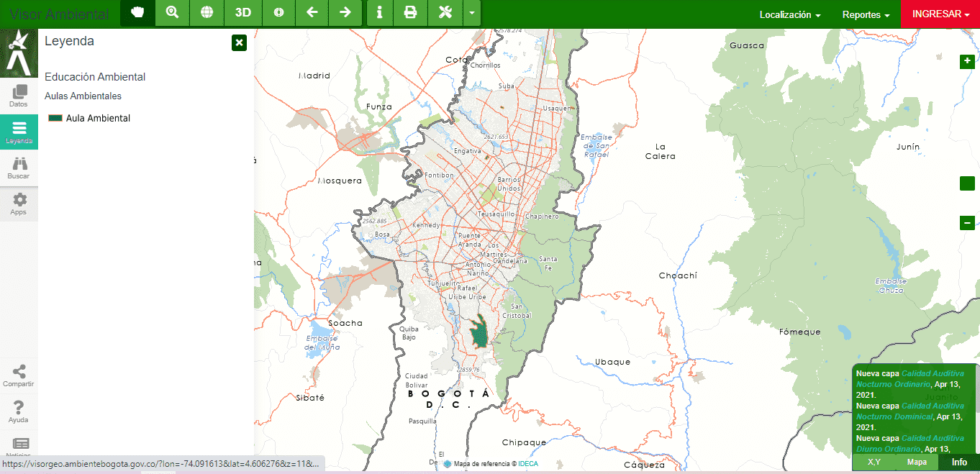Viewport: 980px width, 474px height.
Task: Click the globe full-extent icon
Action: 207,13
